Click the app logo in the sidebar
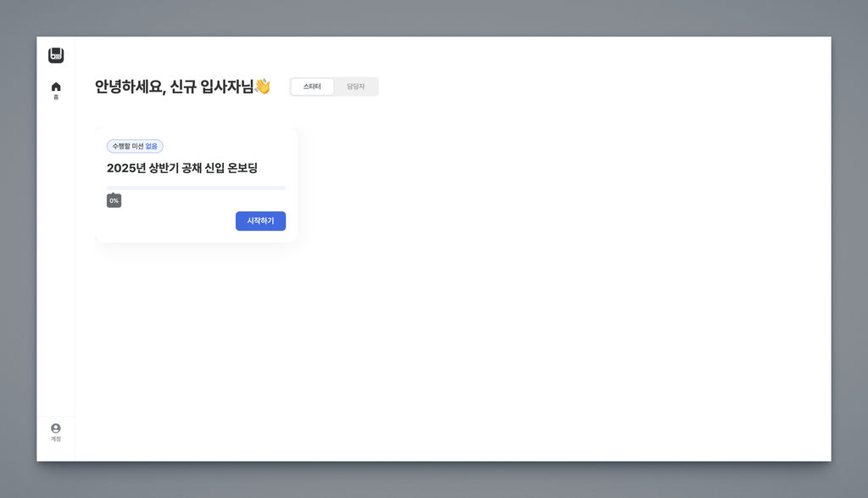Screen dimensions: 868x498 (x=56, y=55)
